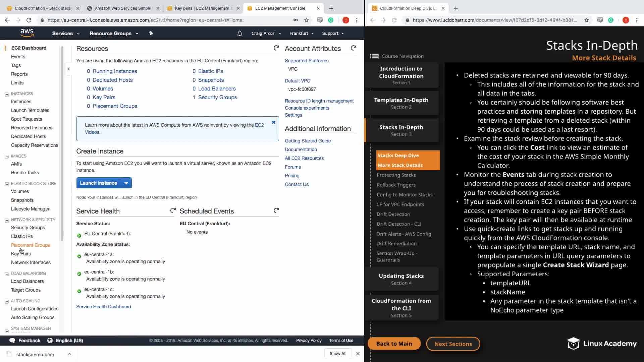
Task: Click the AWS logo home icon
Action: pyautogui.click(x=27, y=33)
